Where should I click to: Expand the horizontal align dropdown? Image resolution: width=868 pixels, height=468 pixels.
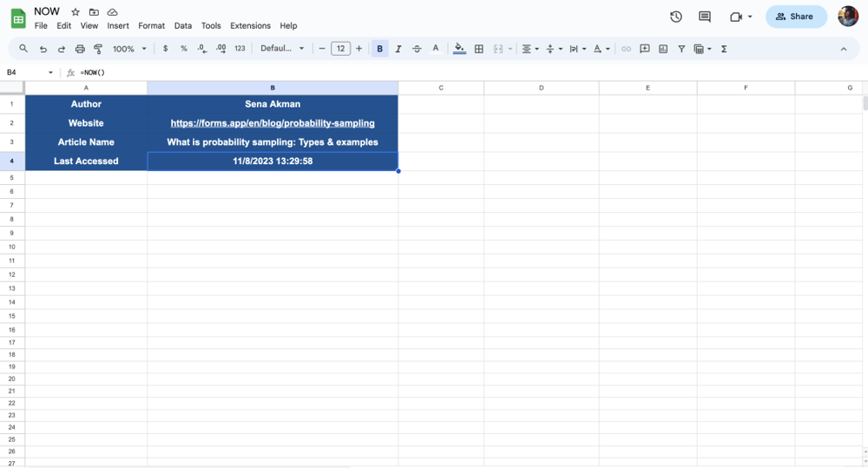529,49
